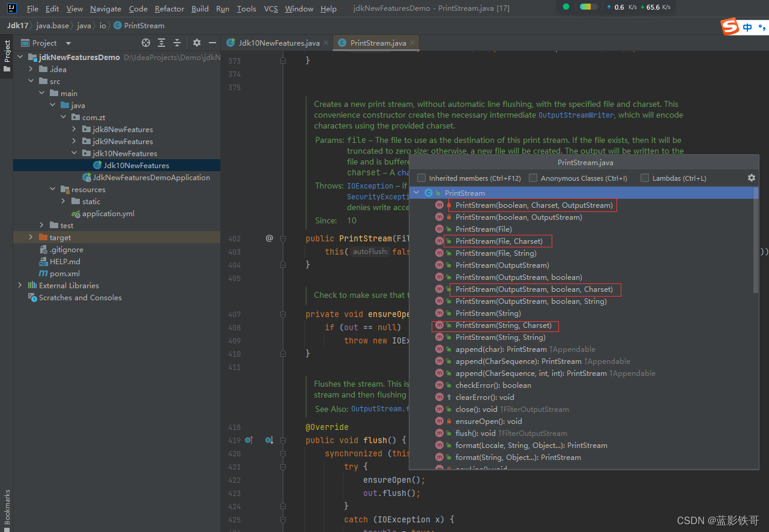
Task: Select append(char): PrintStream method
Action: click(x=501, y=349)
